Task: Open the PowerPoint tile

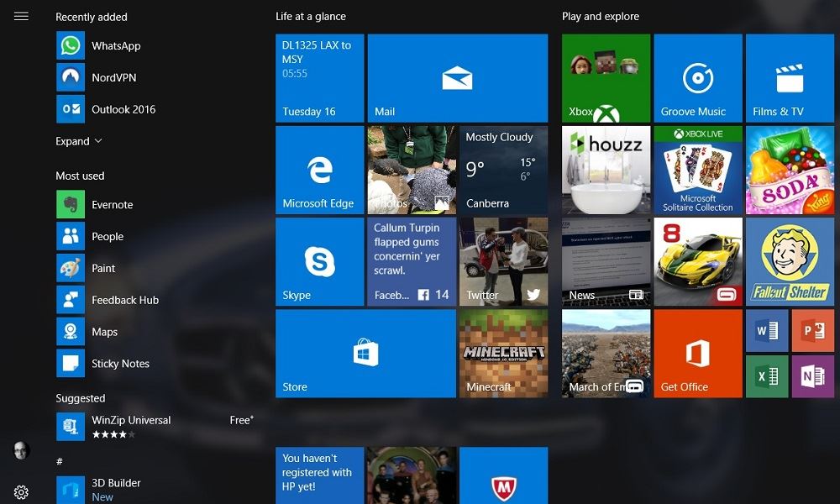Action: point(813,330)
